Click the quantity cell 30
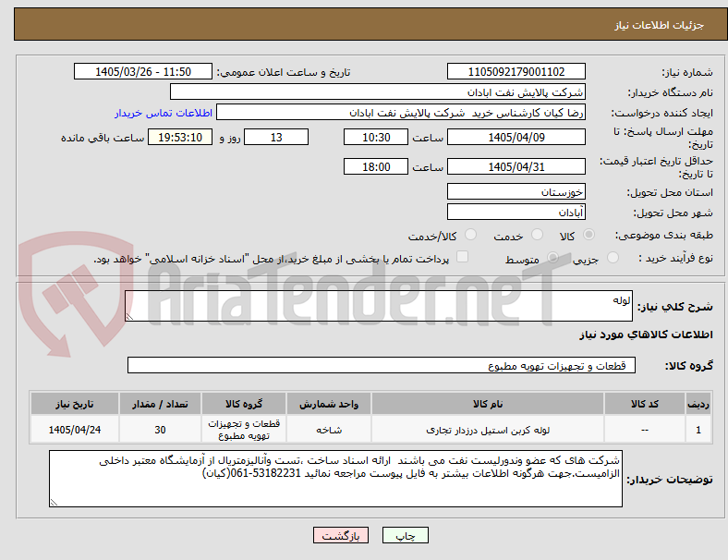728x560 pixels. click(x=160, y=430)
